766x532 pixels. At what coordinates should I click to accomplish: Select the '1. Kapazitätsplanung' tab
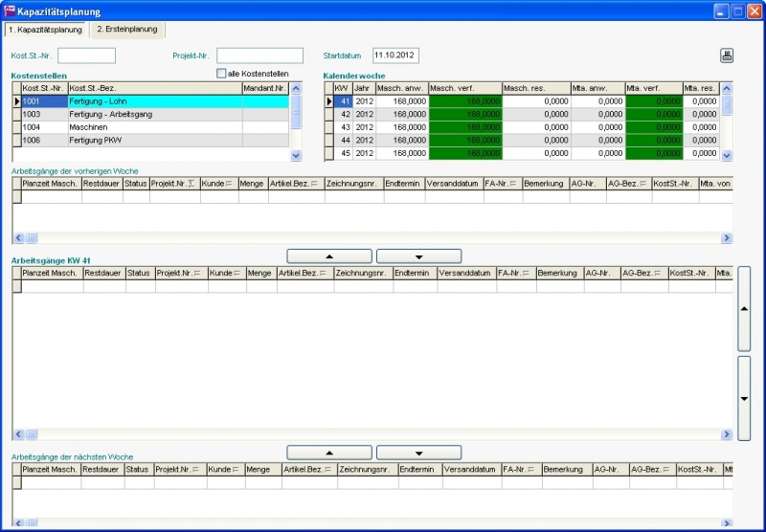tap(45, 30)
